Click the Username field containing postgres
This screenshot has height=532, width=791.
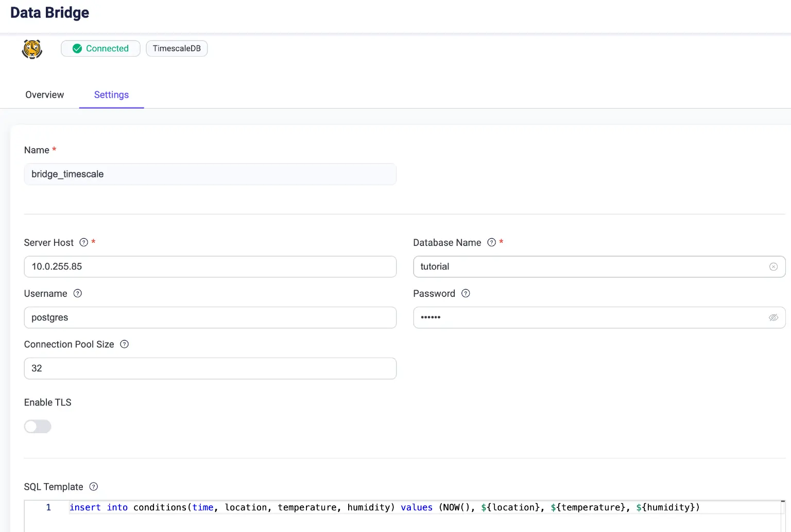[x=210, y=317]
